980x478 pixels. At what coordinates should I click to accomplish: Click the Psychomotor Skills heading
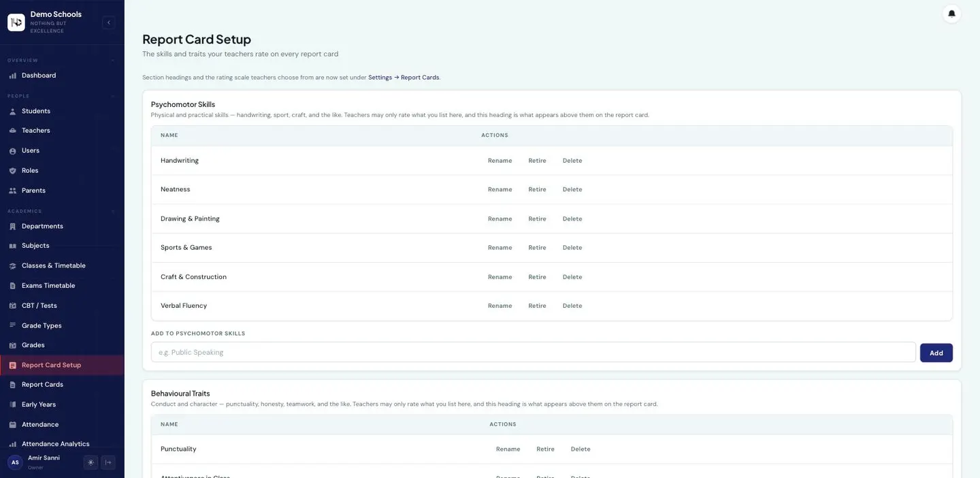coord(183,105)
